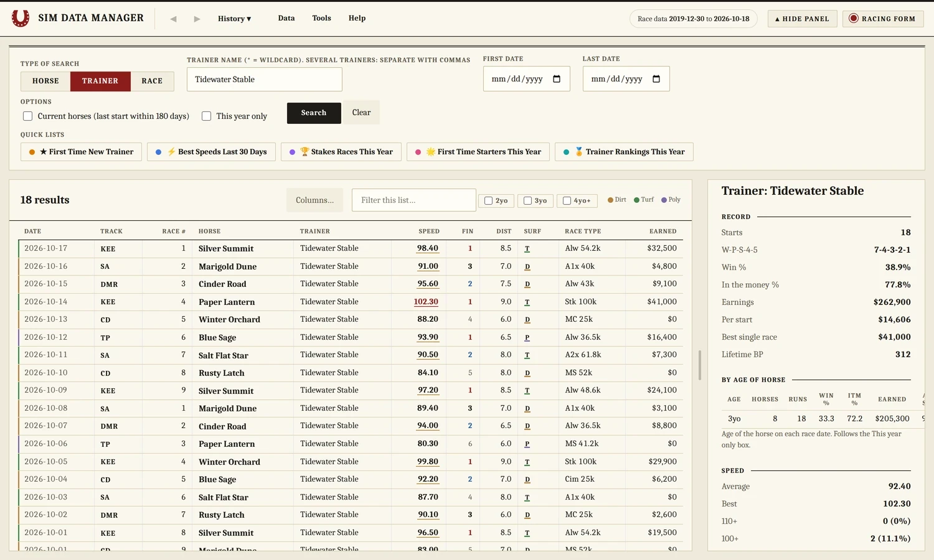Click the Turf surface legend dot
Image resolution: width=934 pixels, height=560 pixels.
point(636,200)
